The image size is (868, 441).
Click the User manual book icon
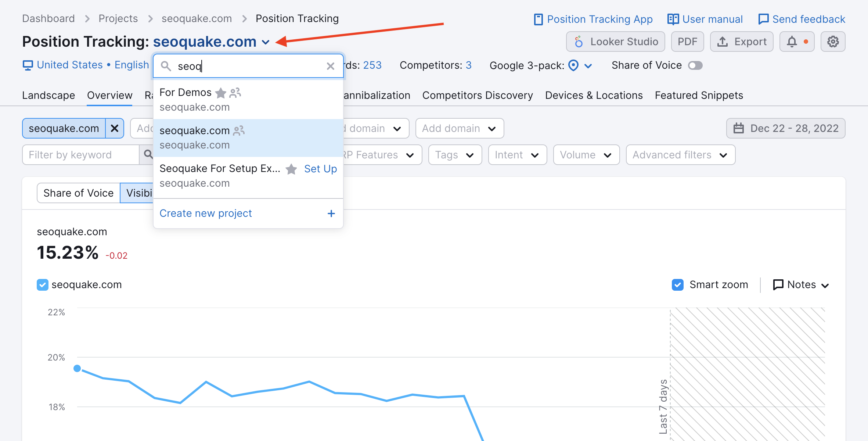[x=673, y=19]
